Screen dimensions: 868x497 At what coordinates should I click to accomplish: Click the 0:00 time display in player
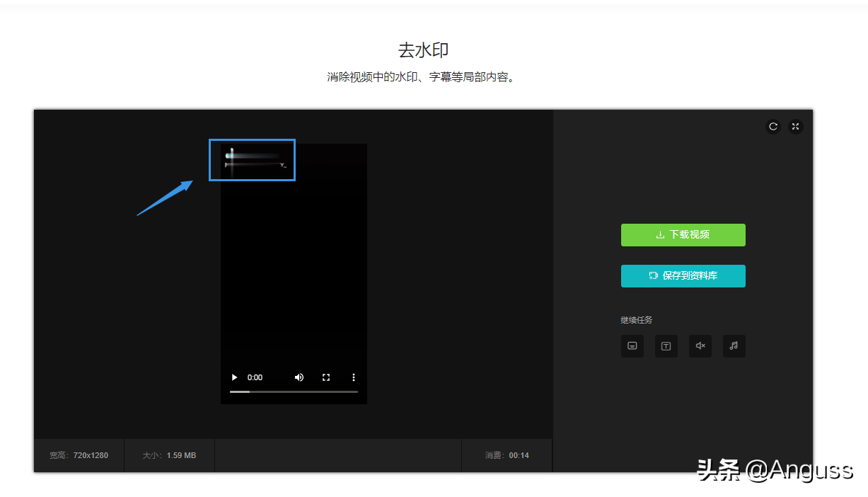tap(255, 377)
